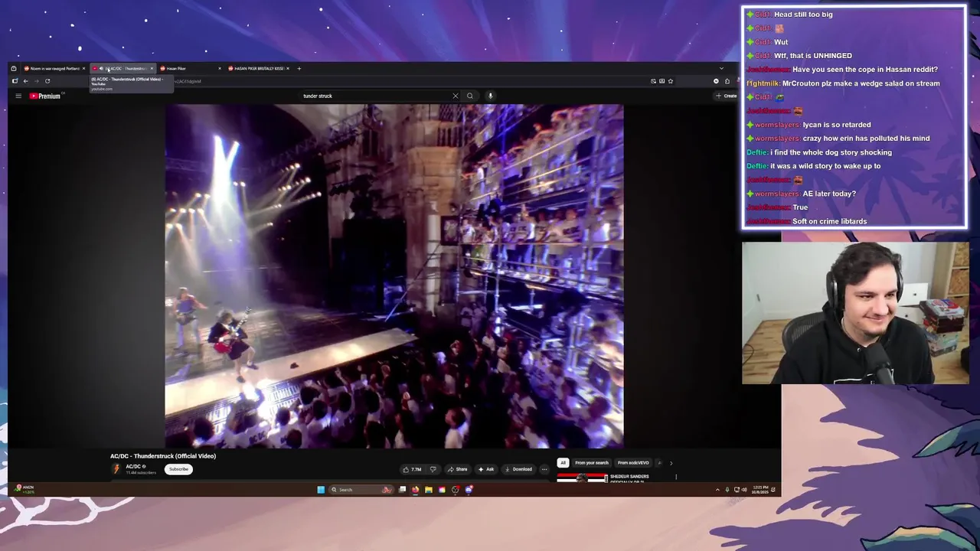
Task: Show next filter chips with arrow
Action: tap(671, 462)
